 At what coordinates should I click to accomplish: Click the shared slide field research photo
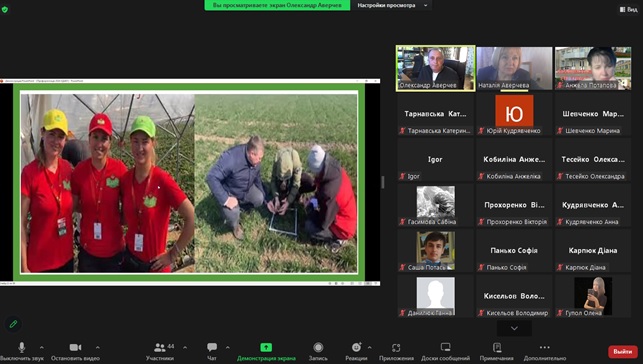(276, 183)
